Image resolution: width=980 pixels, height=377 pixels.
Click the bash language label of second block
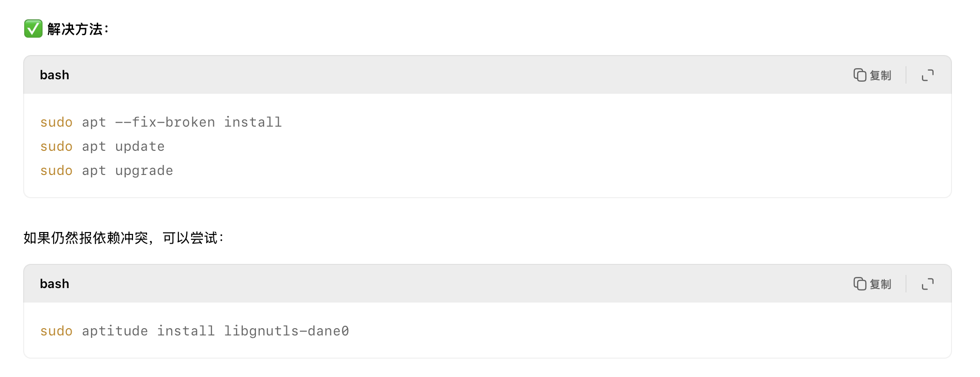coord(55,284)
